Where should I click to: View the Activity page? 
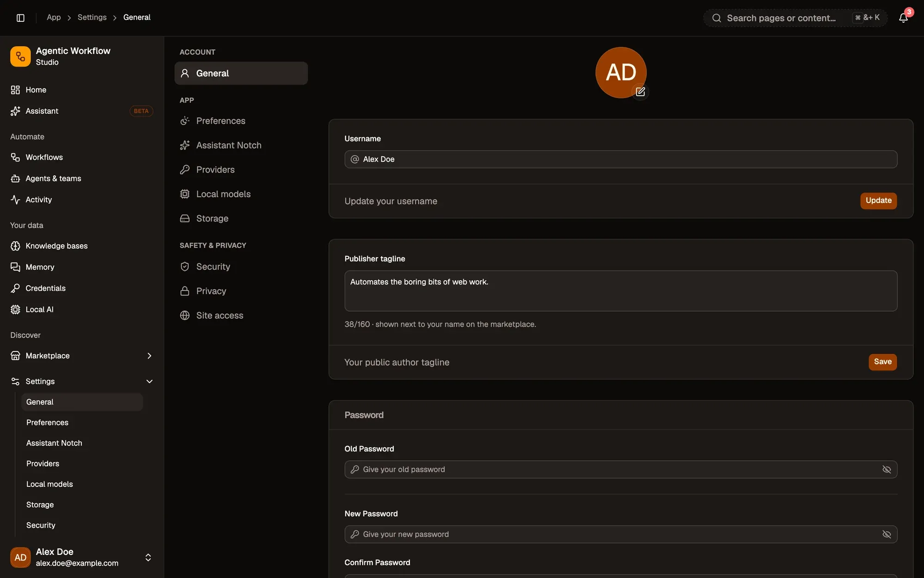[82, 200]
